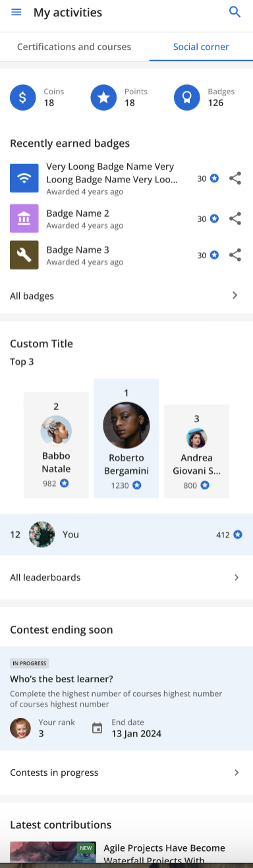The image size is (253, 868).
Task: Expand All badges chevron
Action: coord(235,296)
